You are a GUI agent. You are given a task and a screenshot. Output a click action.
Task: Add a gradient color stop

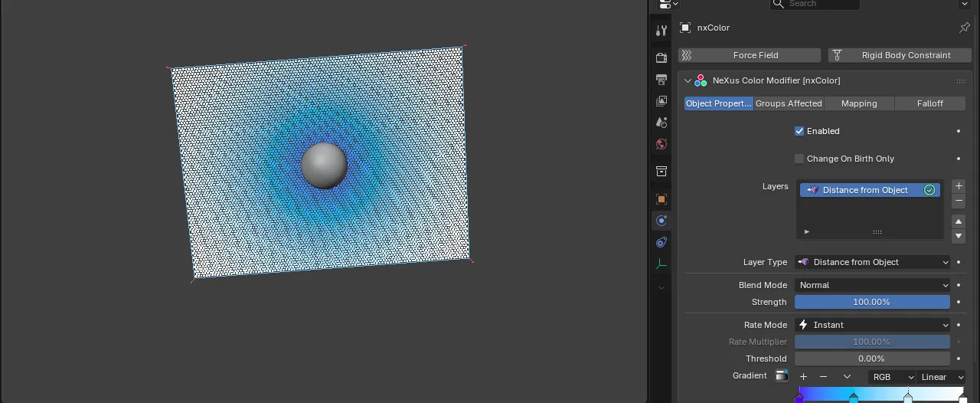click(803, 377)
